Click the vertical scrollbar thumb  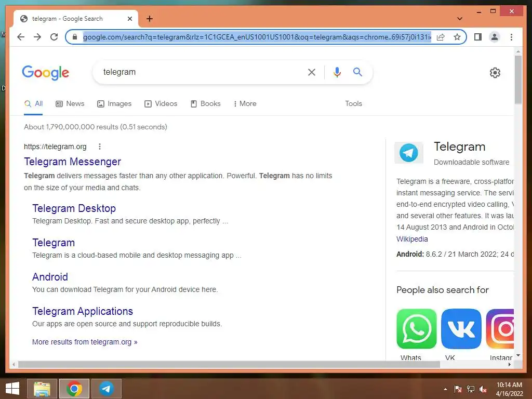pos(518,79)
